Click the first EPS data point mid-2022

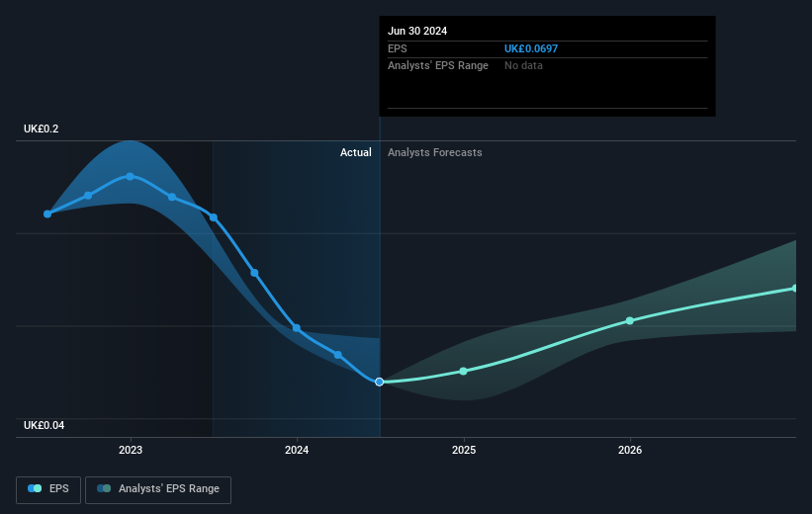coord(47,214)
